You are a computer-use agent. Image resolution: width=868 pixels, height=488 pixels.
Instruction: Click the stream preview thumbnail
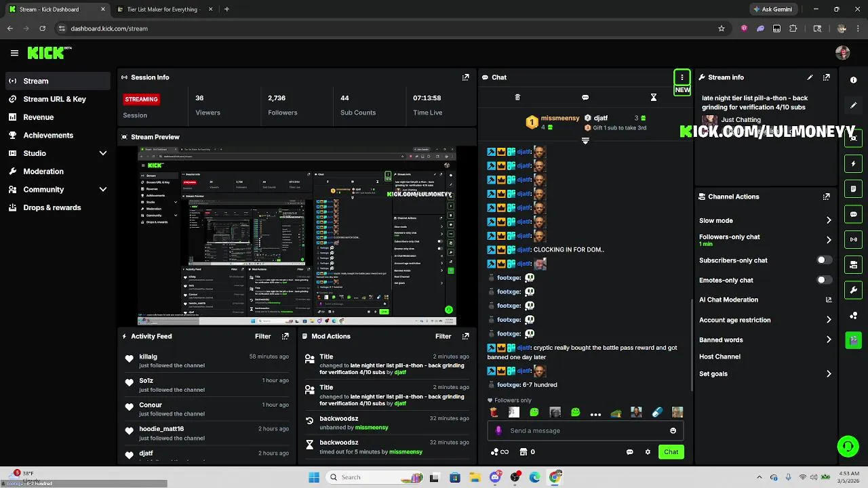point(297,236)
